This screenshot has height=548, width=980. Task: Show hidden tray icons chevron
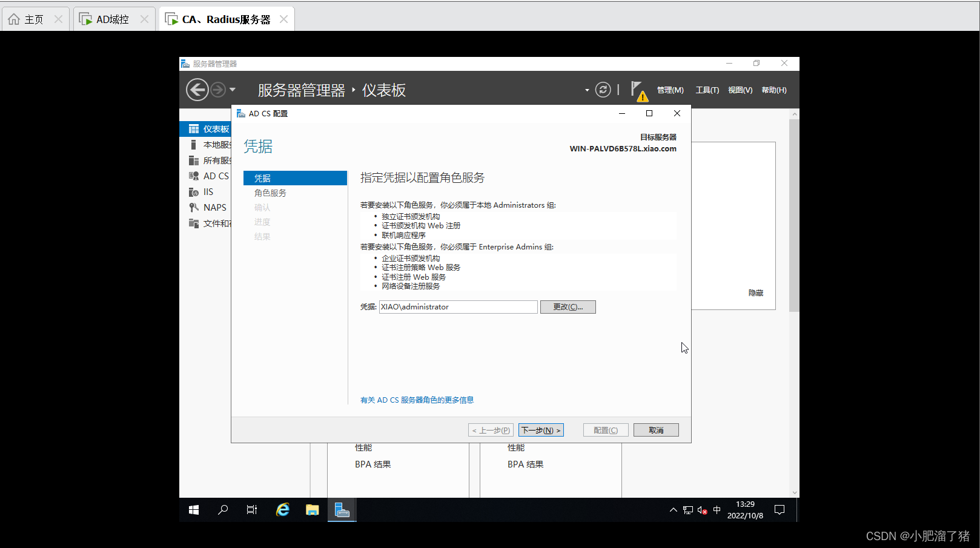pyautogui.click(x=674, y=510)
